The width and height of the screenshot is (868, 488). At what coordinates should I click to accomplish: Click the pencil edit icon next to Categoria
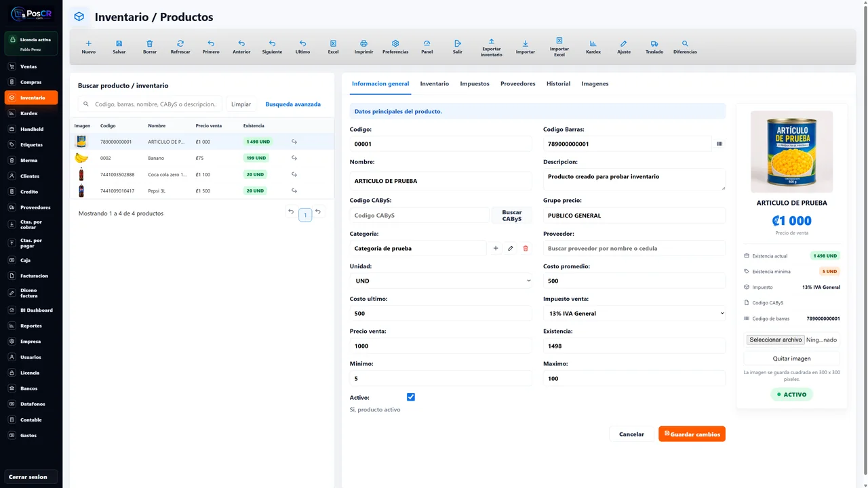click(511, 249)
